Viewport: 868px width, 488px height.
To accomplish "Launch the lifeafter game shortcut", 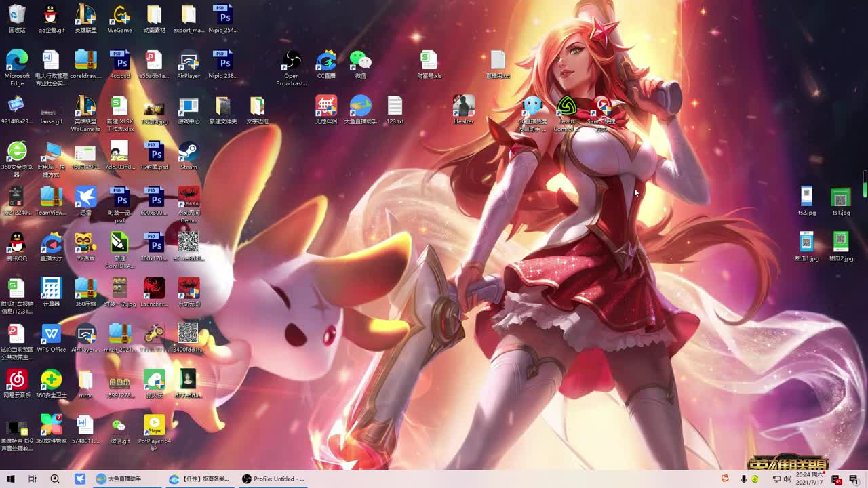I will pos(464,106).
